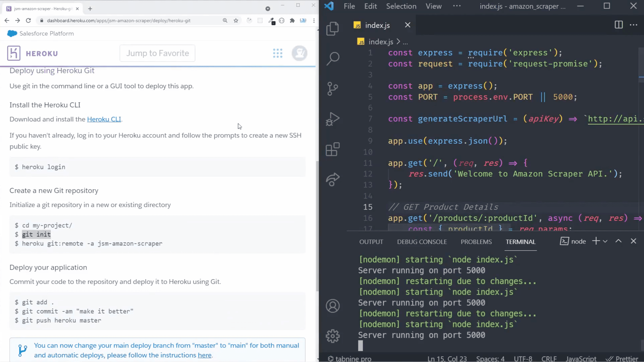The image size is (644, 362).
Task: Open Chrome tab search dropdown
Action: coord(268,9)
